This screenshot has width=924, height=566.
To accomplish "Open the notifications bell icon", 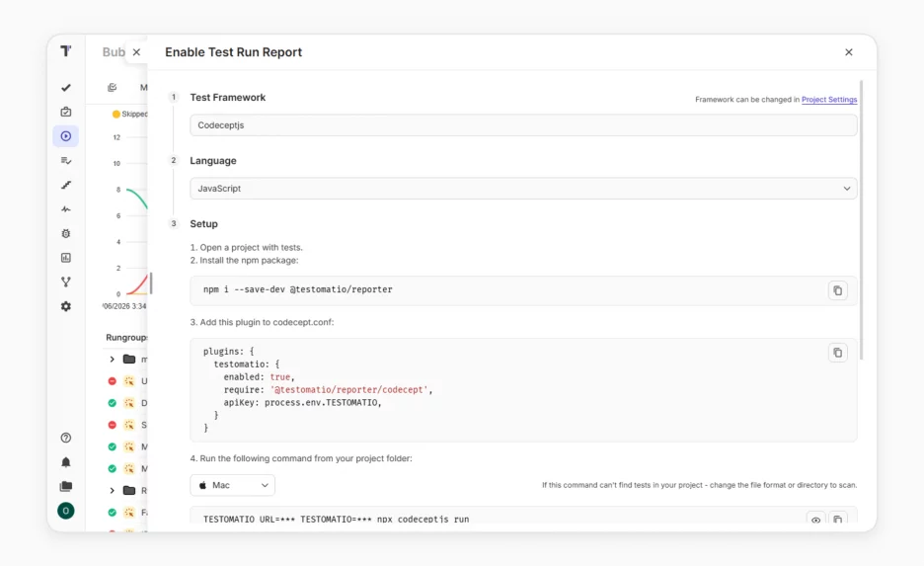I will [x=66, y=462].
